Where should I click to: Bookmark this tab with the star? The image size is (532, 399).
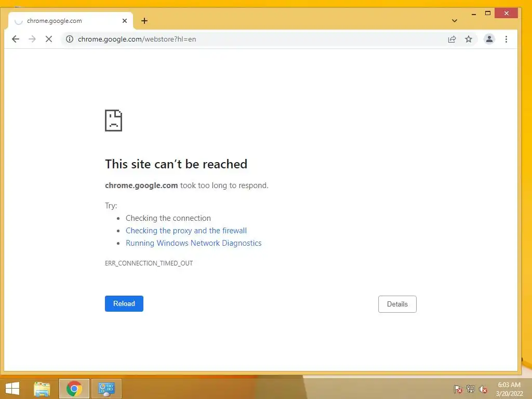[469, 39]
